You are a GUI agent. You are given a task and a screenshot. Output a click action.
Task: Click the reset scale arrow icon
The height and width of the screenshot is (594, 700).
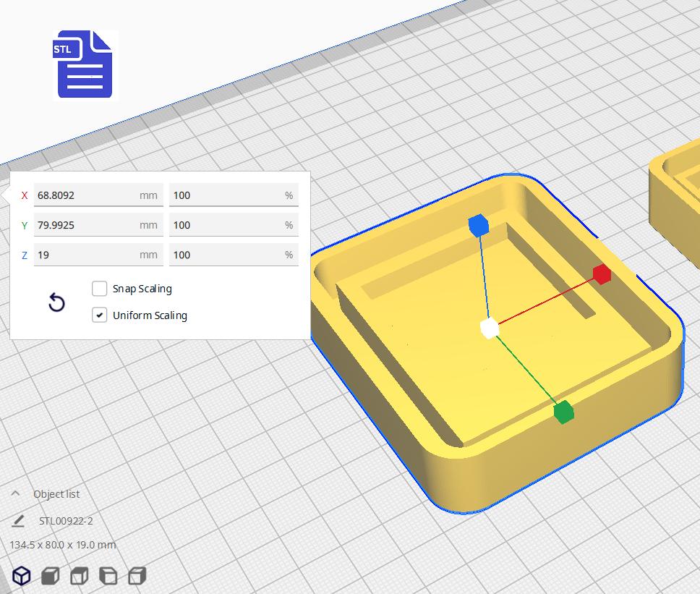coord(57,302)
